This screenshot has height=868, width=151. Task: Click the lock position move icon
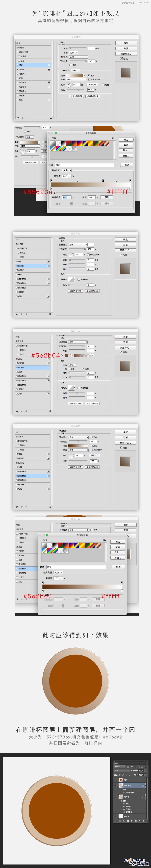pyautogui.click(x=126, y=775)
